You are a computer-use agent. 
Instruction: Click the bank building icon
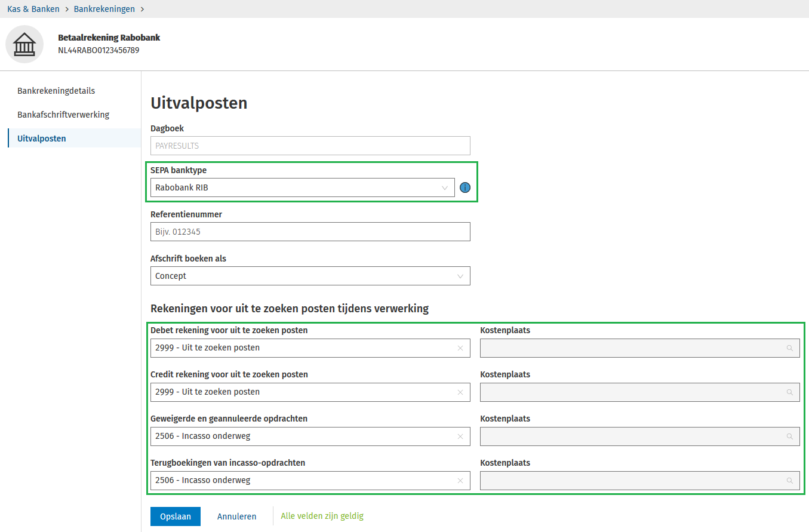[24, 44]
